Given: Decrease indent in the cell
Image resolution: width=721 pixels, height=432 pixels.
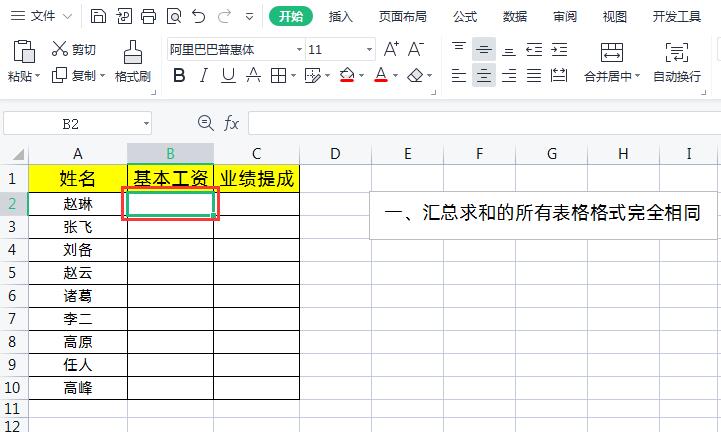Looking at the screenshot, I should 534,49.
